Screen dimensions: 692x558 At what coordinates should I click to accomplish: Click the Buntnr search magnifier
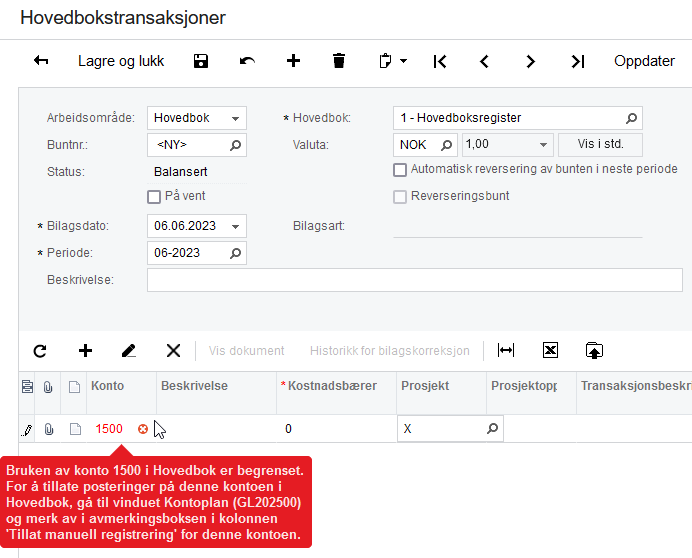coord(235,145)
